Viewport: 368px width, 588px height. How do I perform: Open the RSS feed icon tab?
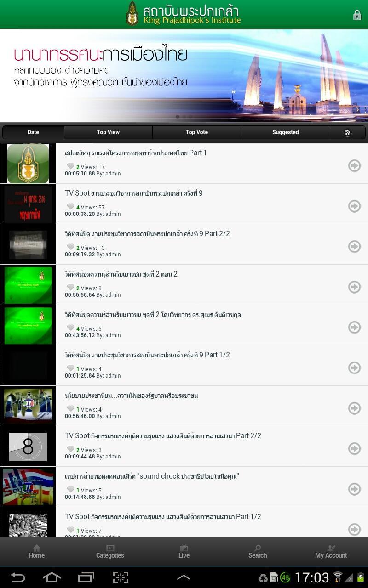tap(348, 132)
